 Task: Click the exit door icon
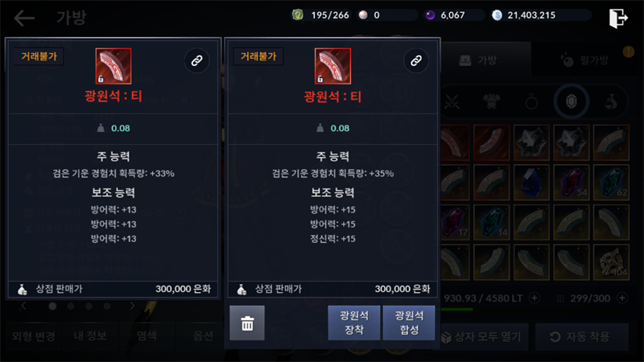click(x=618, y=18)
